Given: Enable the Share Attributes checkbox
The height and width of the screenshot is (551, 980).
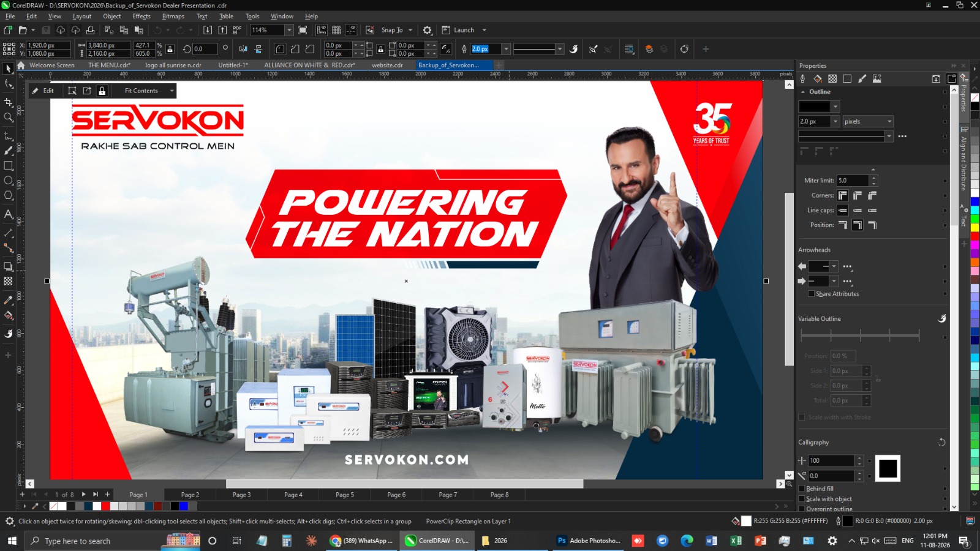Looking at the screenshot, I should 812,294.
